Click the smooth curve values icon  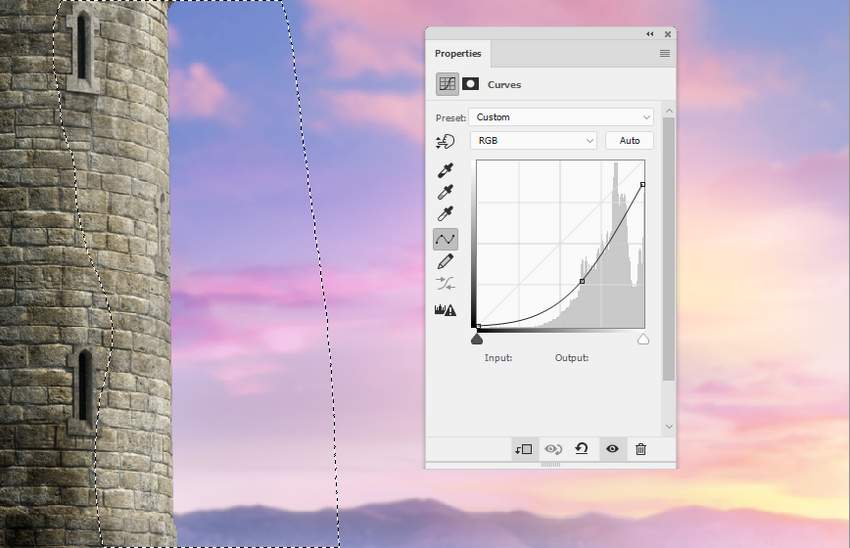(x=445, y=283)
